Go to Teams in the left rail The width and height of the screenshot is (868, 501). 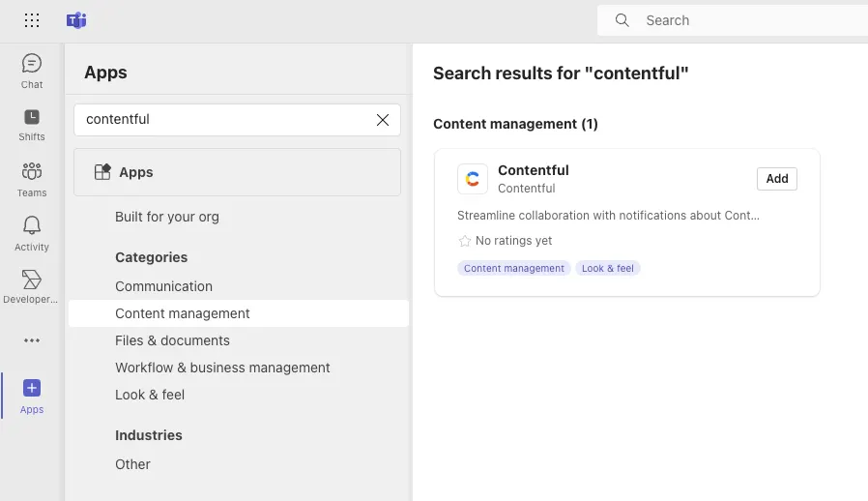point(32,180)
